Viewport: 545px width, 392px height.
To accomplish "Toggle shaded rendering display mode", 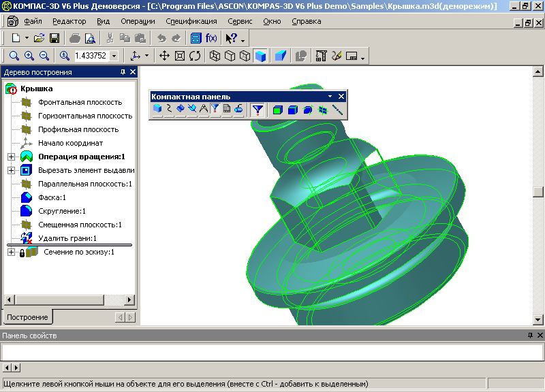I will click(260, 56).
